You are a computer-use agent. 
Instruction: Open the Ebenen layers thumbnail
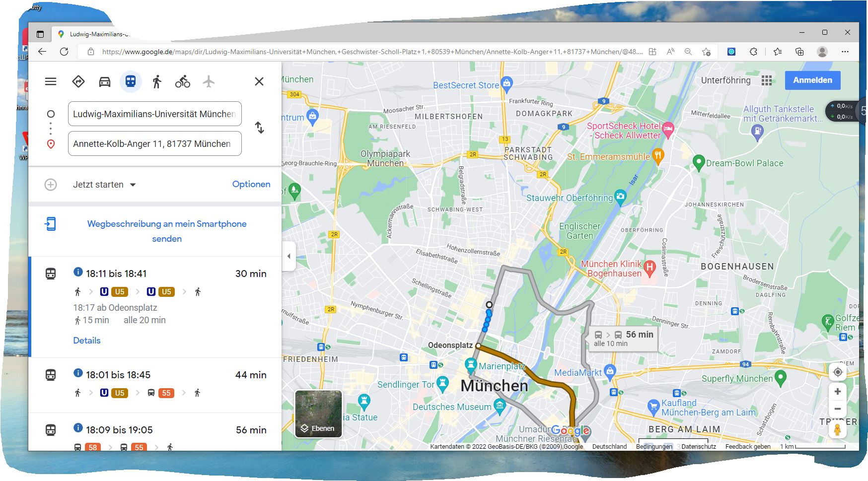pyautogui.click(x=318, y=413)
